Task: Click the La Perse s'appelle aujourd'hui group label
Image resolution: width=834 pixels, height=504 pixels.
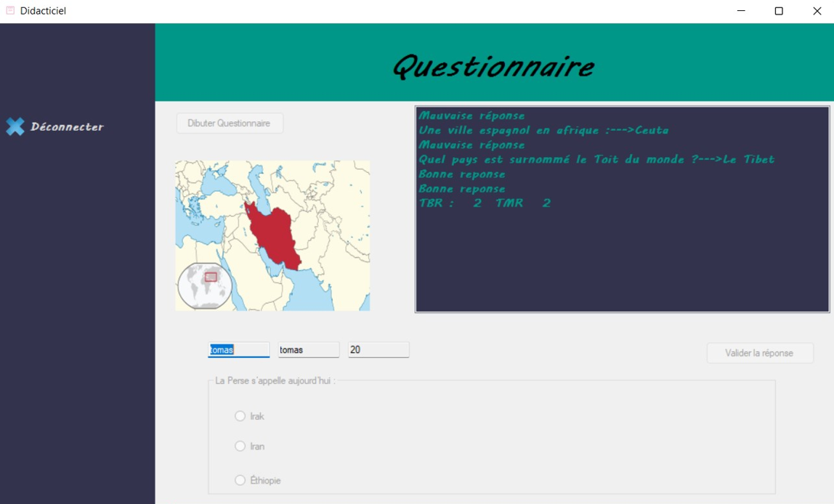Action: (x=272, y=379)
